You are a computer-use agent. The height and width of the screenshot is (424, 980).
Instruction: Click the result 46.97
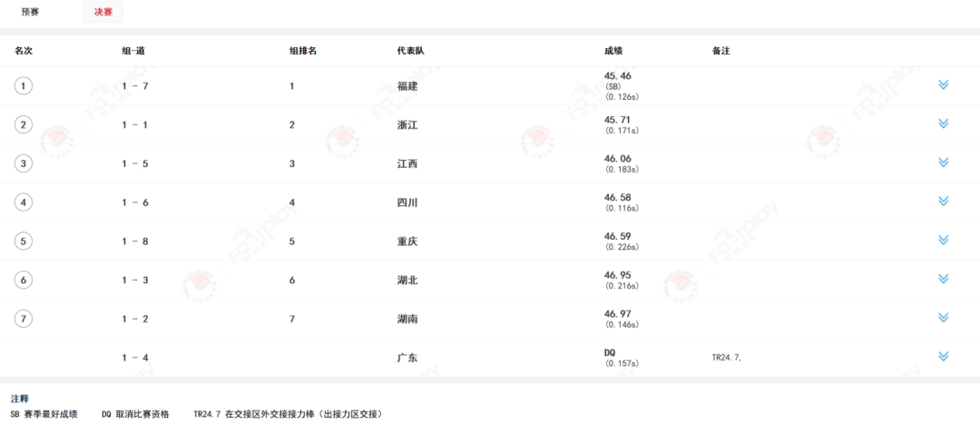pyautogui.click(x=618, y=313)
